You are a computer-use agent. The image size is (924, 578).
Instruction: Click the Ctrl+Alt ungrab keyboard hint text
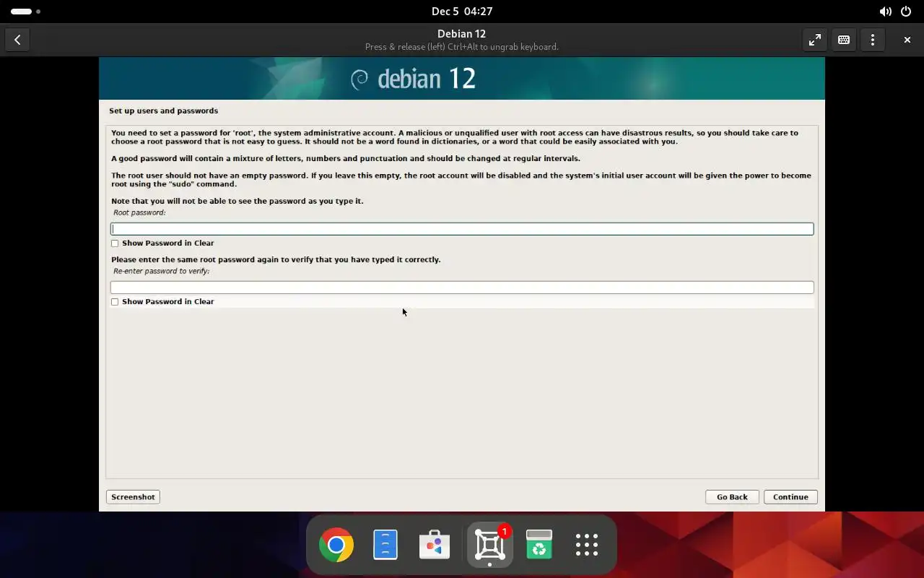[x=462, y=47]
